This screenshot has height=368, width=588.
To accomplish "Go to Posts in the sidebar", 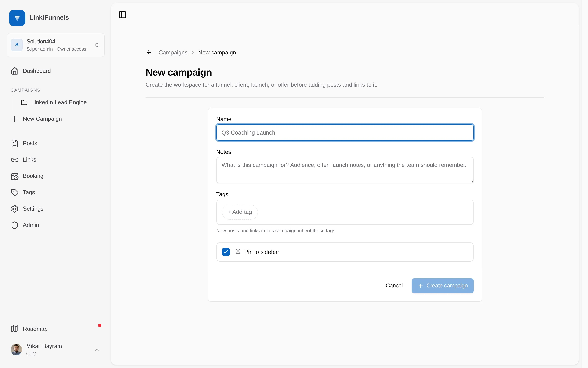I will click(55, 143).
